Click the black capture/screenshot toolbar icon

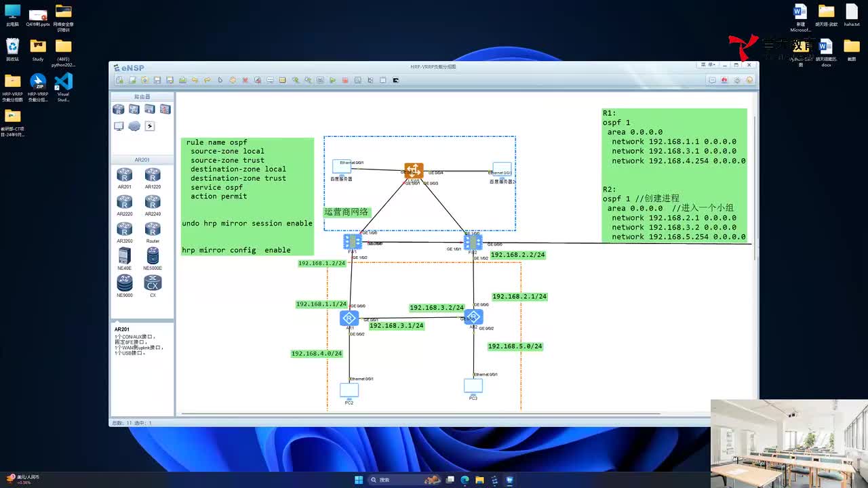click(396, 80)
